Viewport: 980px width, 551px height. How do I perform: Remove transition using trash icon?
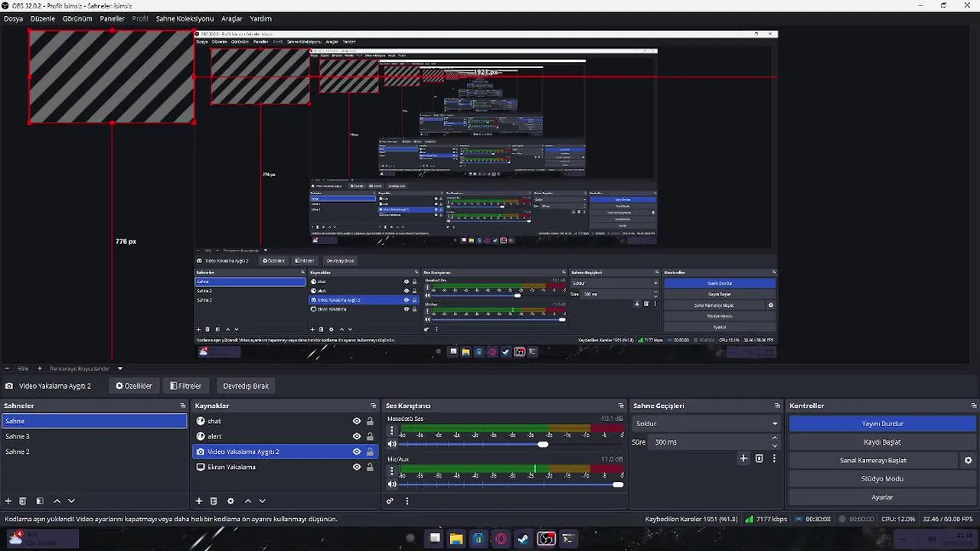(x=759, y=458)
